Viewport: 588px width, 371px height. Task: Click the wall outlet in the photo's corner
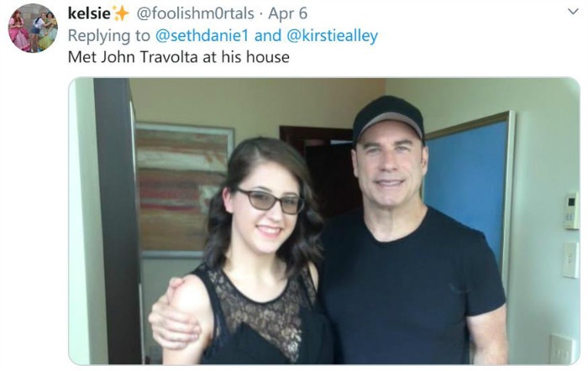click(x=562, y=350)
